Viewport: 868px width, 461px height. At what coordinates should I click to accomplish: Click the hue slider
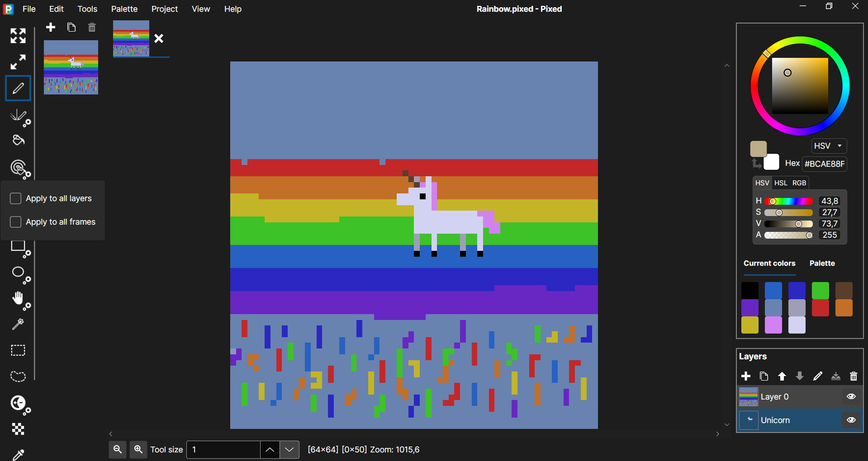pos(788,201)
